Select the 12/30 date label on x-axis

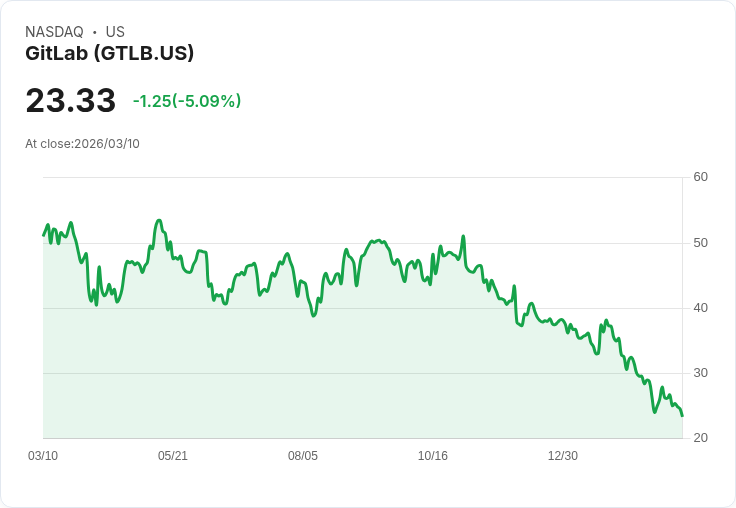coord(563,456)
